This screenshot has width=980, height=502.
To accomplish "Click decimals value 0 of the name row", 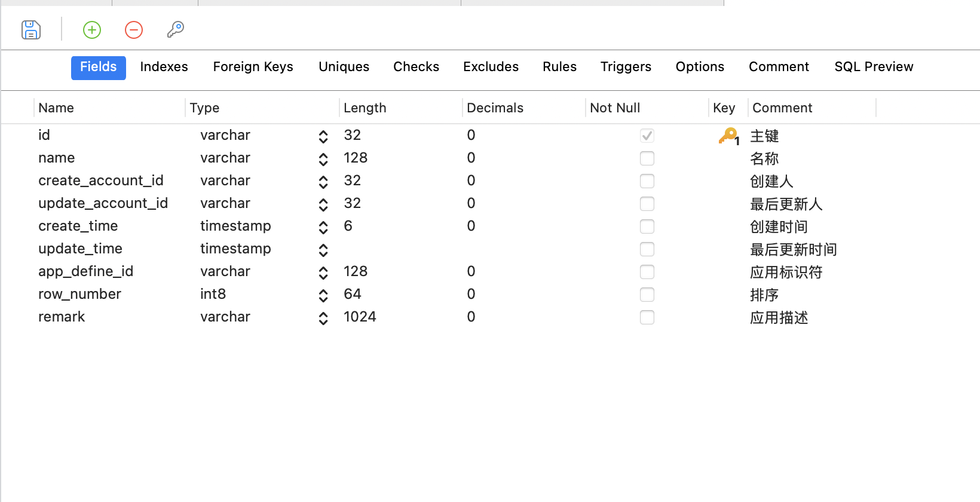I will (x=471, y=158).
